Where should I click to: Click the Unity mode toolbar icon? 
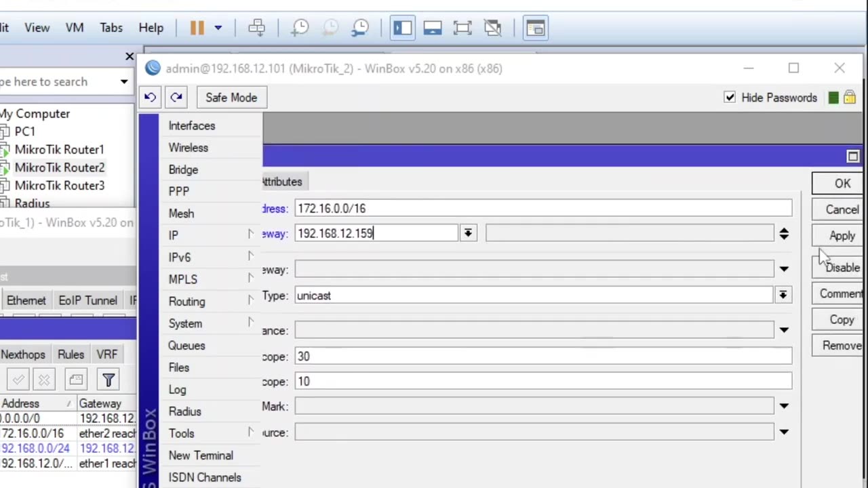click(493, 28)
